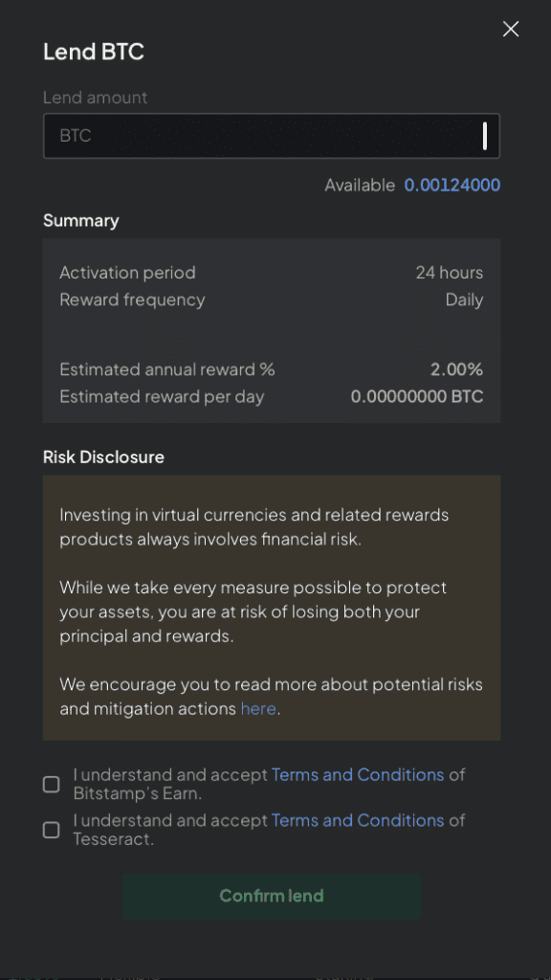Click the 'Investing in virtual currencies' risk paragraph
The width and height of the screenshot is (551, 980).
click(254, 527)
